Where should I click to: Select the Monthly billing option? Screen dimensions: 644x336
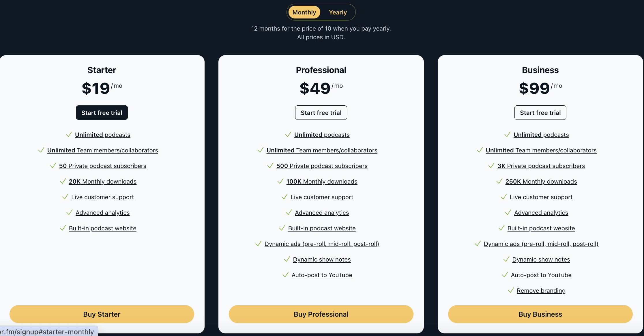pyautogui.click(x=304, y=12)
